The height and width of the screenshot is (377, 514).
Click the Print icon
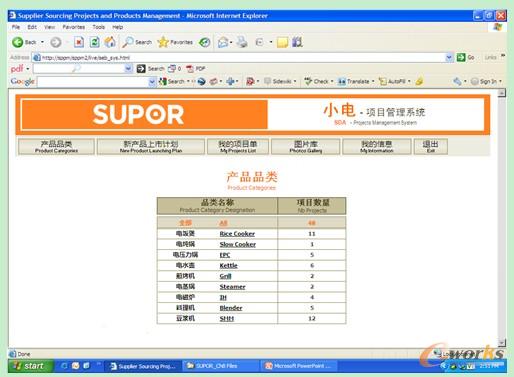point(242,42)
